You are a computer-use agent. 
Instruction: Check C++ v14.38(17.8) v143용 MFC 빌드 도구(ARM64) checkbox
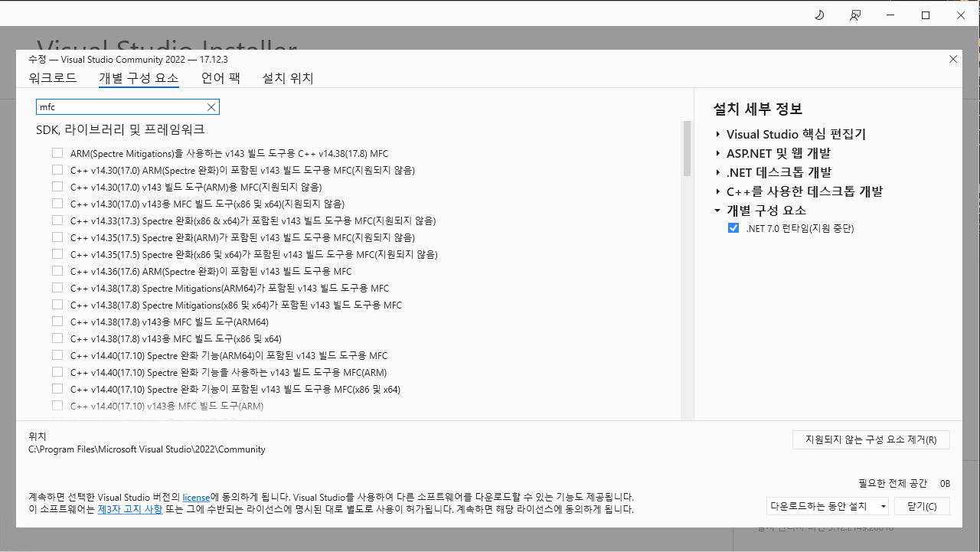click(x=57, y=322)
